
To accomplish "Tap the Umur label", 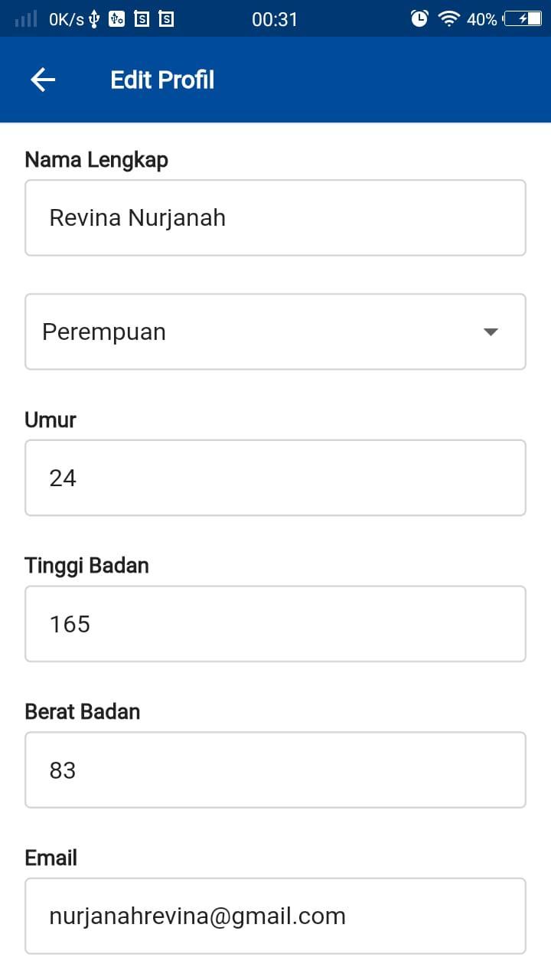I will point(51,420).
